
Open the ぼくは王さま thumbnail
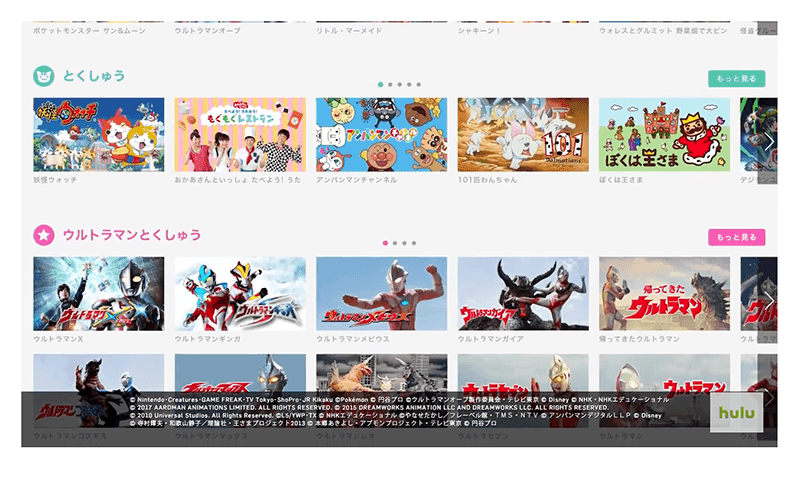pyautogui.click(x=664, y=135)
